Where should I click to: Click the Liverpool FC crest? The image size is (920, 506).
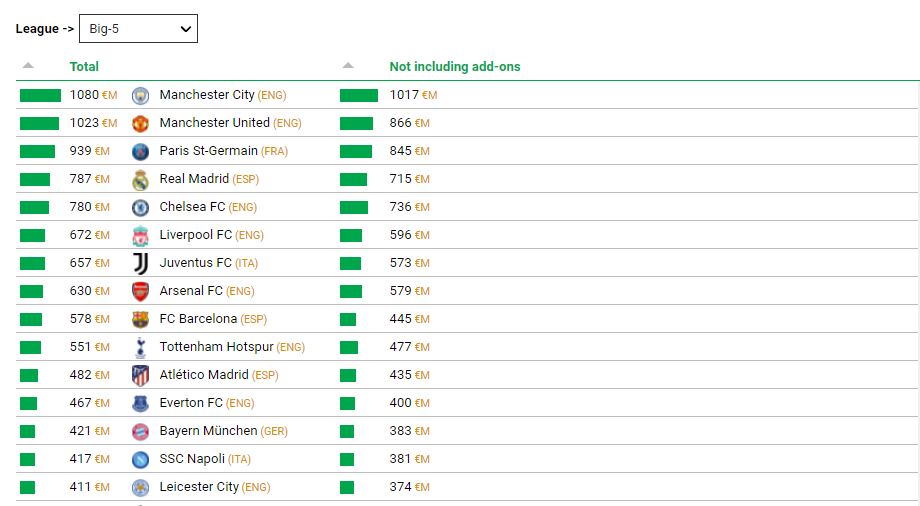click(140, 235)
